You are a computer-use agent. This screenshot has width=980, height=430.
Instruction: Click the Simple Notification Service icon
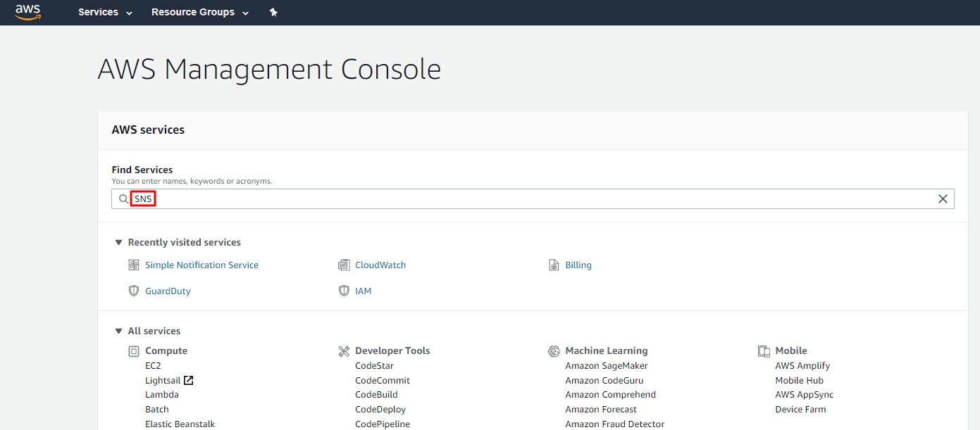coord(134,265)
